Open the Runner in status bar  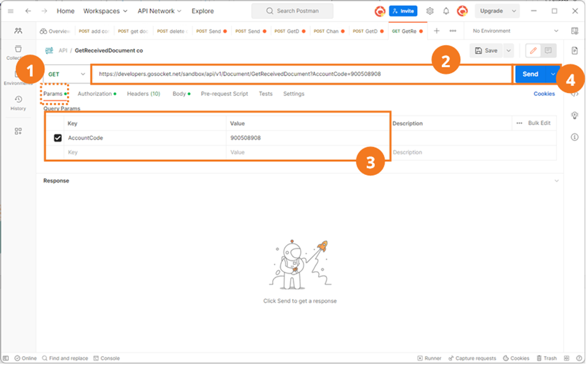click(x=429, y=358)
